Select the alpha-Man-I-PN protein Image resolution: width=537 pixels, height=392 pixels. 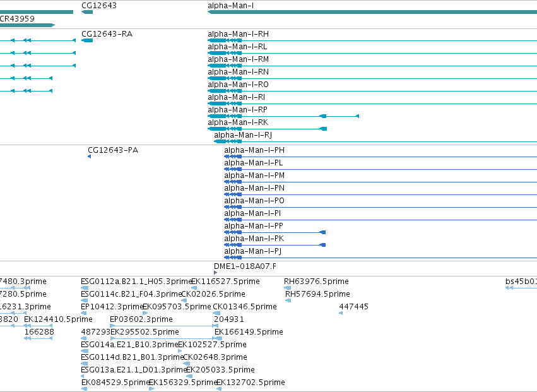[x=254, y=188]
